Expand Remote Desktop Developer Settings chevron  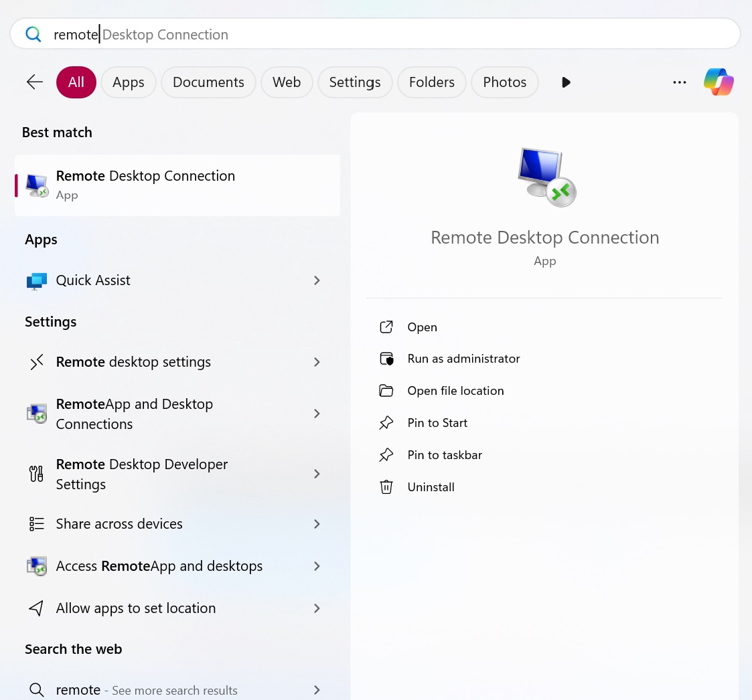(x=317, y=474)
